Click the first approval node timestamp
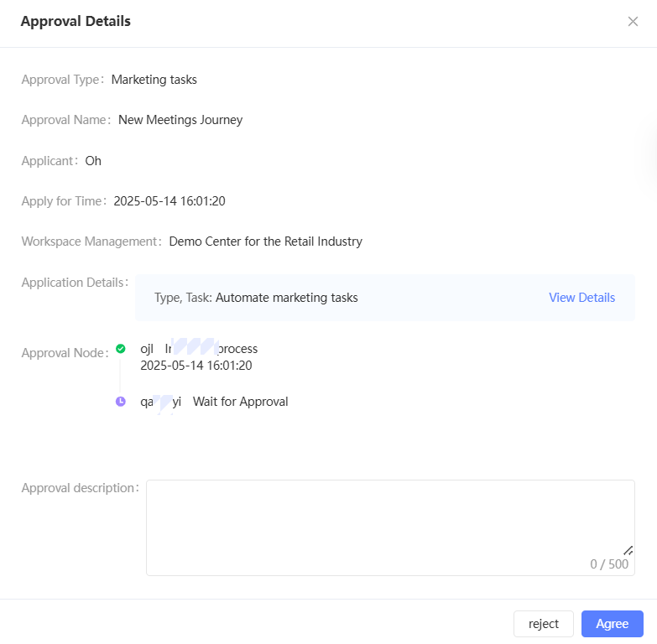657x644 pixels. tap(196, 366)
